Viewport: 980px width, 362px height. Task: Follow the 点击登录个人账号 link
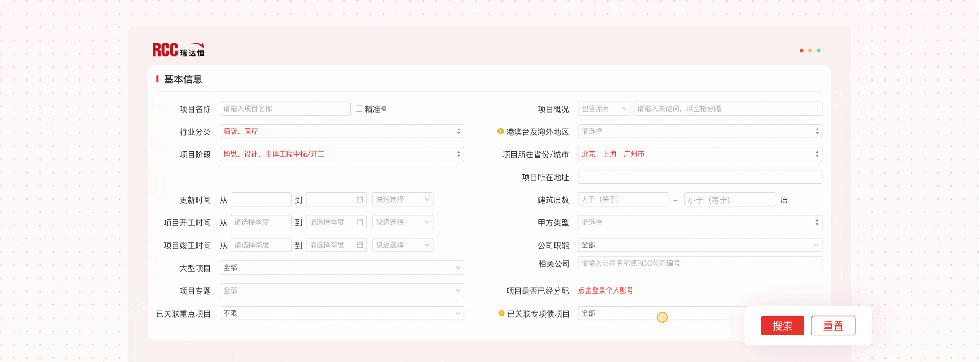(x=605, y=290)
